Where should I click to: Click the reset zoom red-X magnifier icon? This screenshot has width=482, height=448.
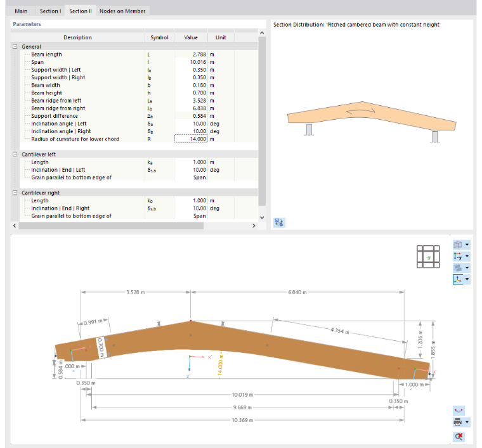coord(459,437)
